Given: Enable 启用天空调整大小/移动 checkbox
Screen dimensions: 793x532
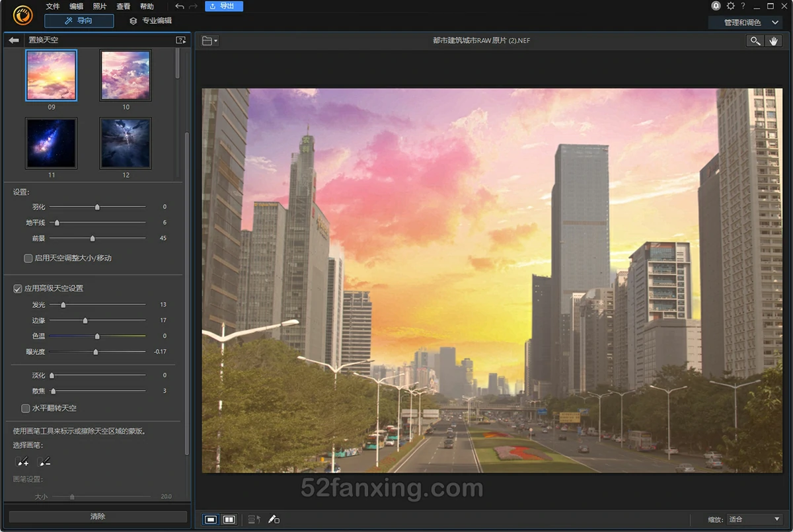Looking at the screenshot, I should pos(28,258).
